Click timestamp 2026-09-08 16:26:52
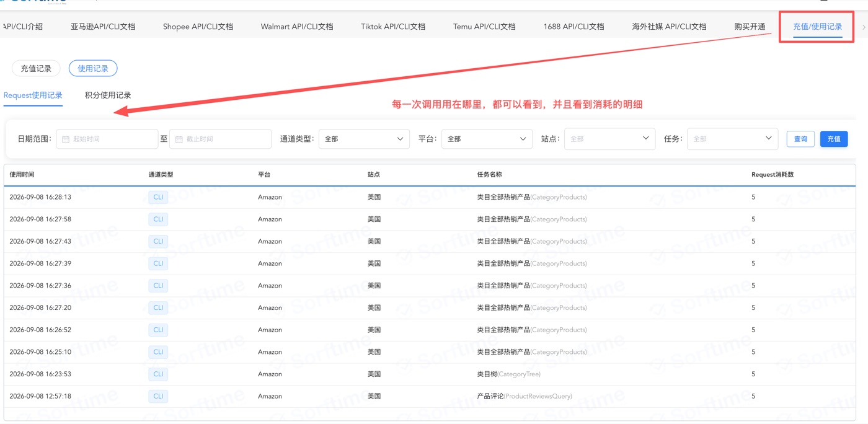The image size is (868, 424). [x=40, y=330]
